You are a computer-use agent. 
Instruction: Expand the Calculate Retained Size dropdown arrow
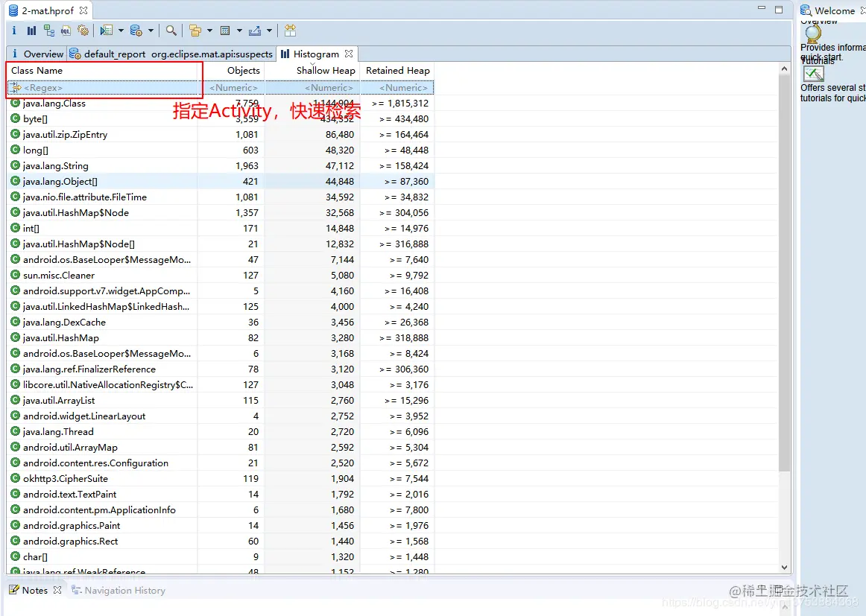[x=239, y=31]
